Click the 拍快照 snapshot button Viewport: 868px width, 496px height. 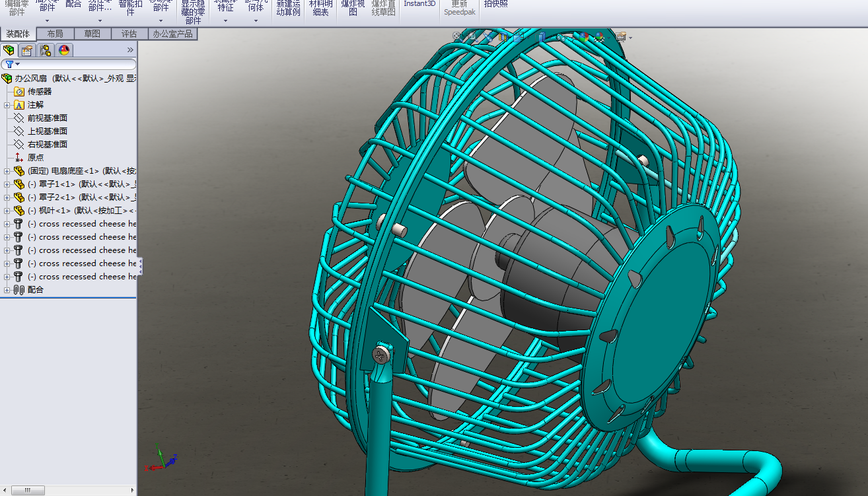coord(496,4)
